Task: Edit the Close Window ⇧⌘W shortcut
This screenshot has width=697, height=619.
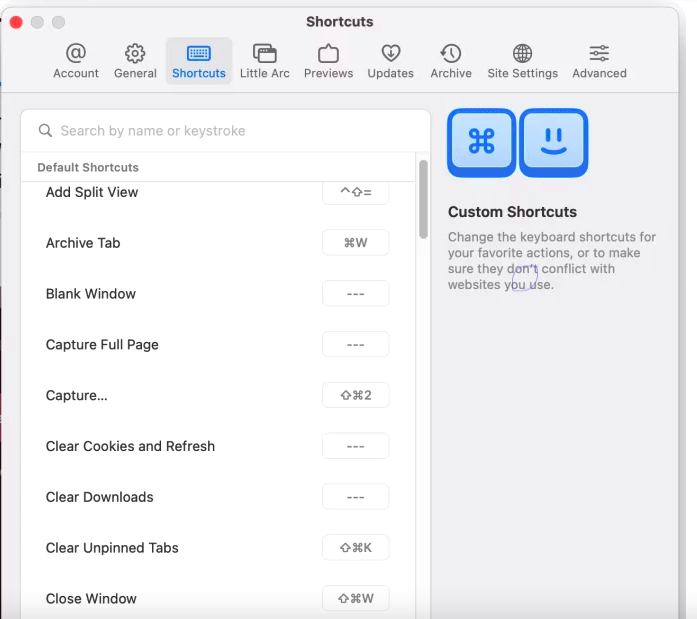Action: click(x=355, y=599)
